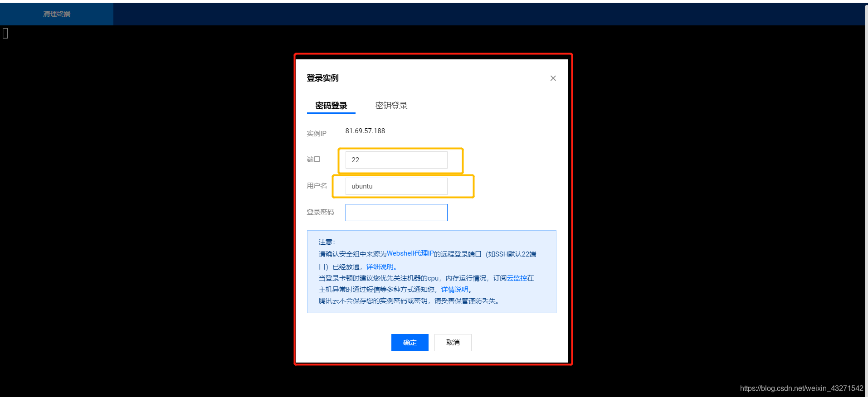Open the 云监控 link

pyautogui.click(x=517, y=278)
